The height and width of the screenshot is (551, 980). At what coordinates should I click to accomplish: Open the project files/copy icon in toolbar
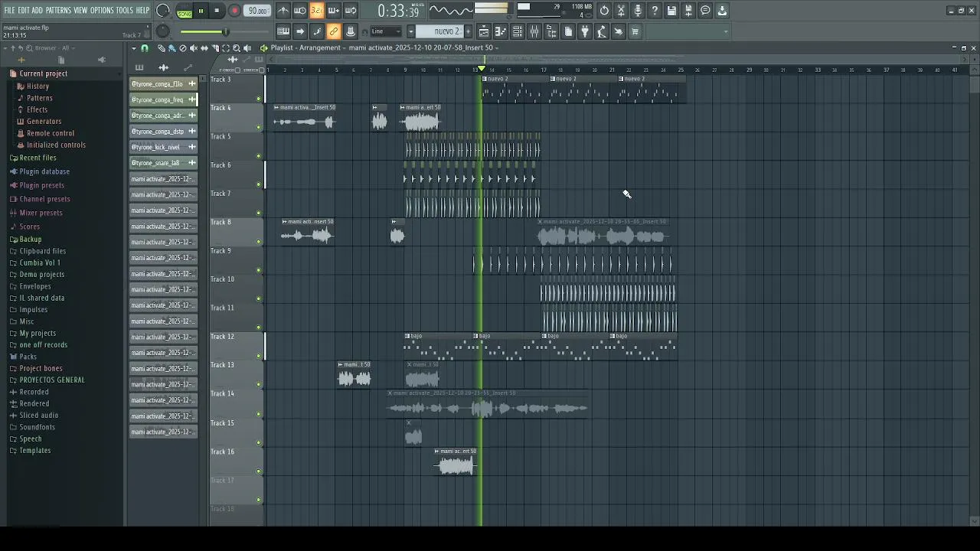click(568, 31)
